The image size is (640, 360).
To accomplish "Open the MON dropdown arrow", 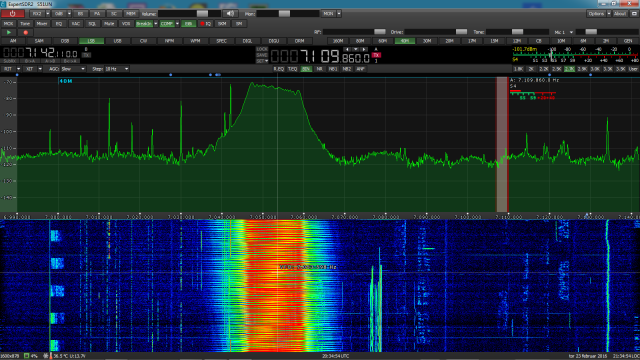I will (339, 13).
